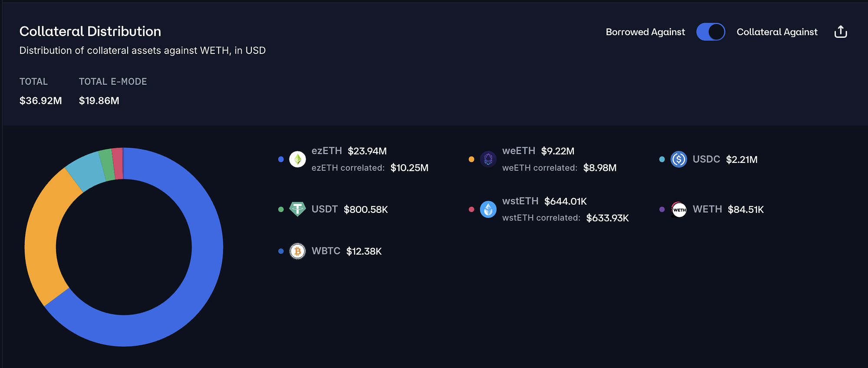Click the TOTAL E-MODE value $19.86M

[x=99, y=101]
